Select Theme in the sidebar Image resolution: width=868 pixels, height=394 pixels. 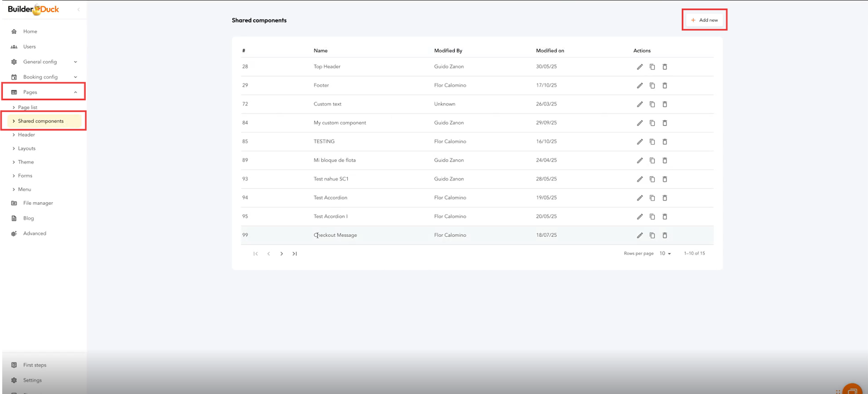coord(25,162)
